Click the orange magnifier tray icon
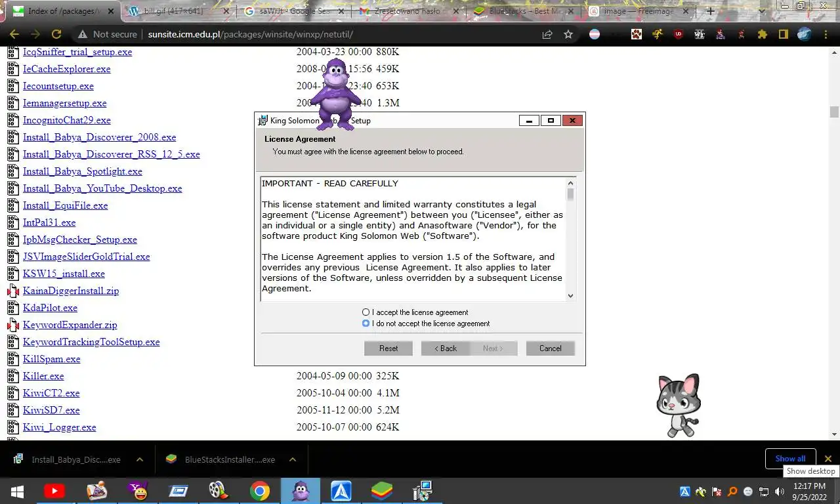Image resolution: width=840 pixels, height=504 pixels. tap(732, 492)
